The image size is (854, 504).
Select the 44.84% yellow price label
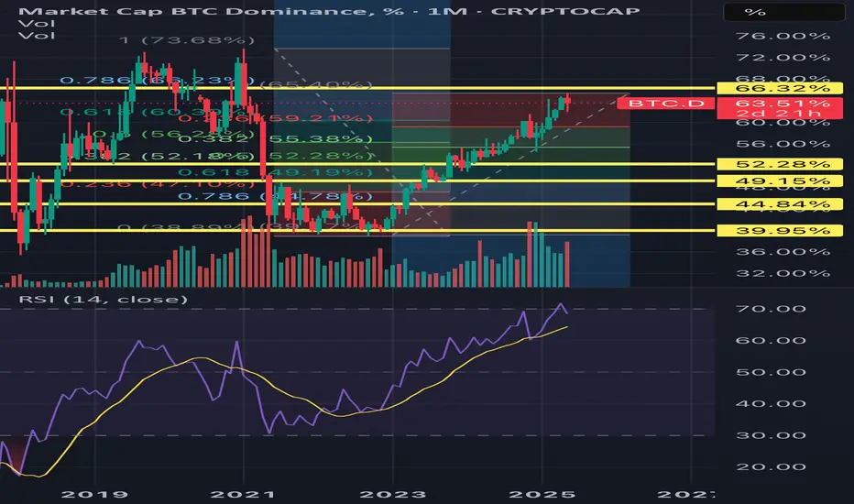(780, 204)
